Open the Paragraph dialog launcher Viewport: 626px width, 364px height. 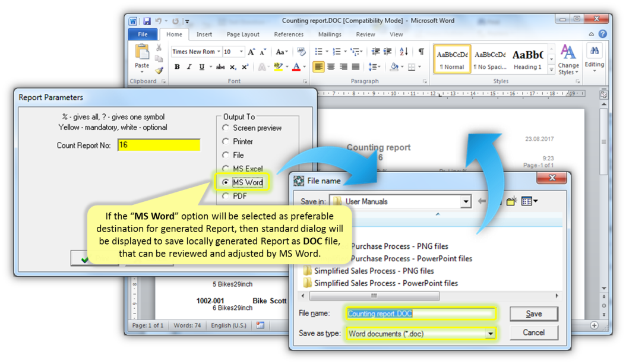pos(425,81)
